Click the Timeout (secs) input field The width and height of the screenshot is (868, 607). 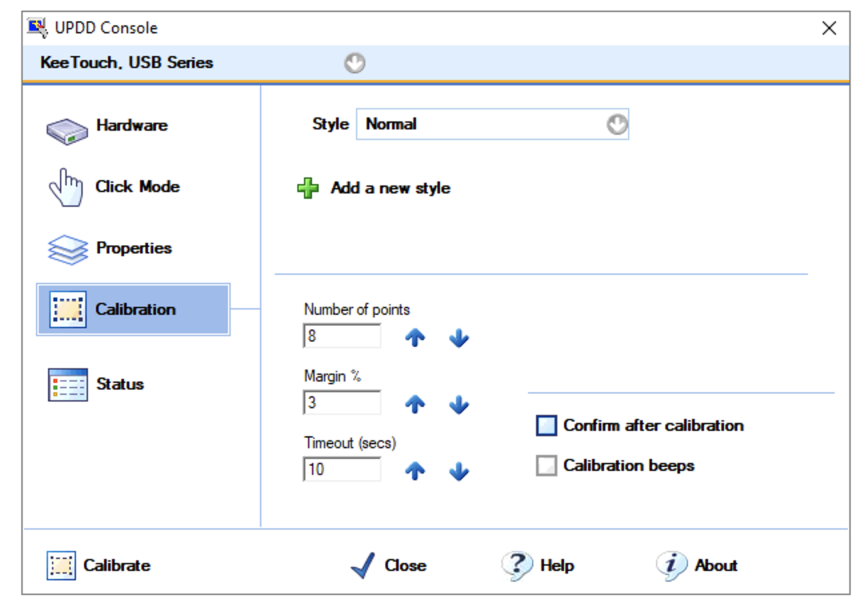pyautogui.click(x=341, y=470)
